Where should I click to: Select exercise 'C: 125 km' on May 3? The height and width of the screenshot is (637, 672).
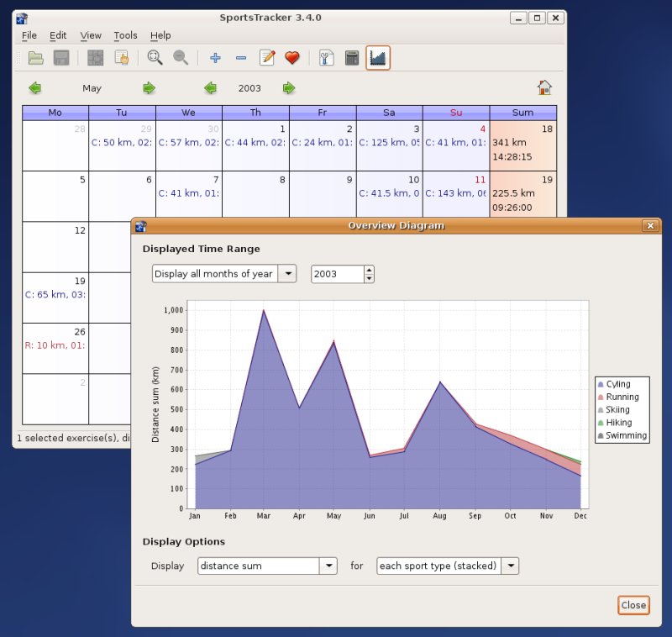tap(389, 142)
